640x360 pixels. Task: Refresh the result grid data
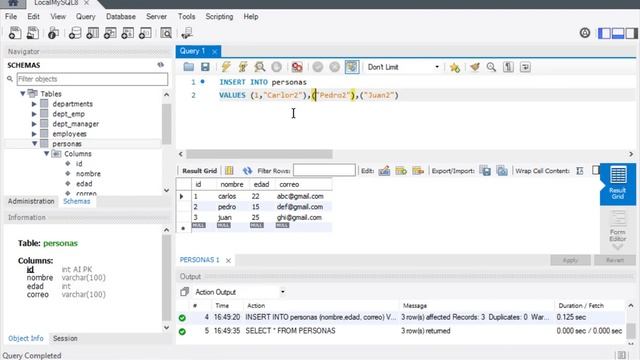click(x=247, y=171)
